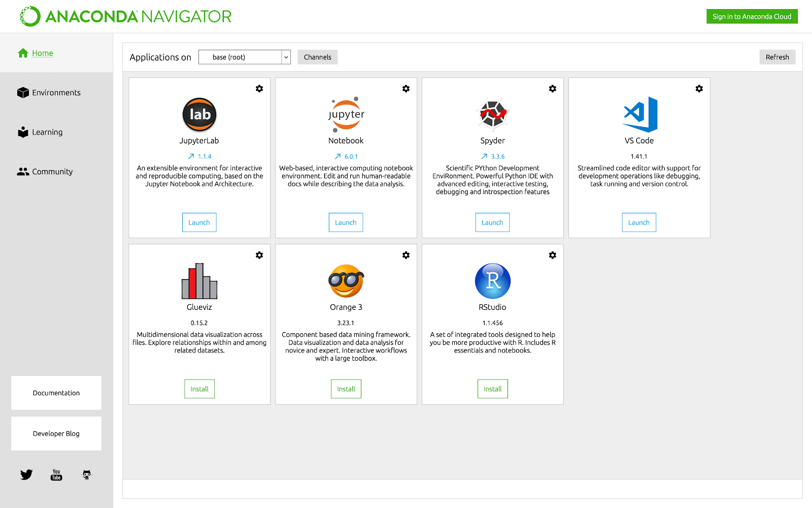This screenshot has height=508, width=812.
Task: Open the GitHub link icon
Action: click(x=87, y=474)
